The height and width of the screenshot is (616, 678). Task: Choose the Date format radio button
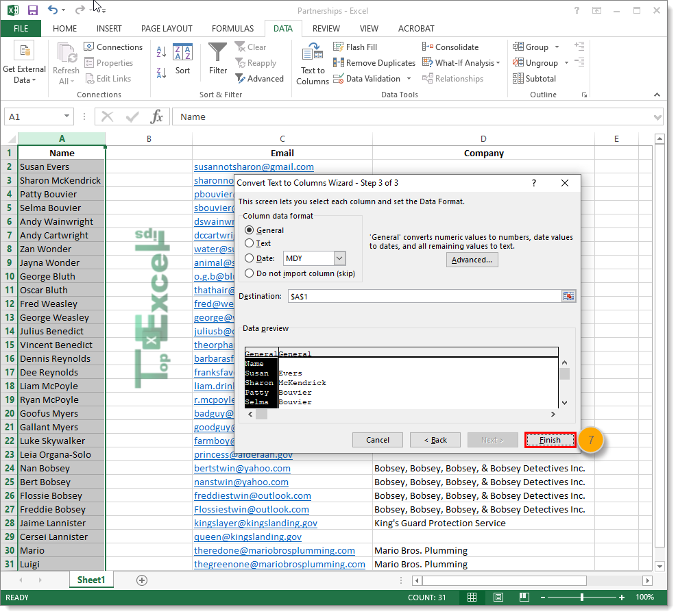point(249,258)
